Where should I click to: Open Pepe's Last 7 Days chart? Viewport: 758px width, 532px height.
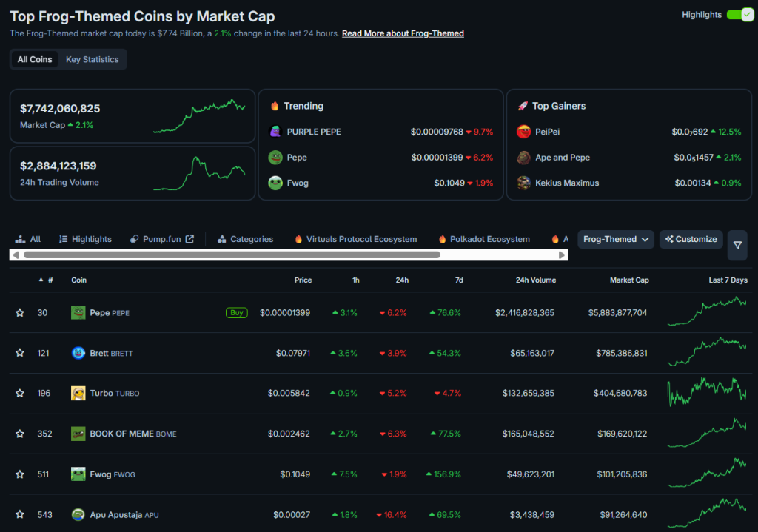707,312
